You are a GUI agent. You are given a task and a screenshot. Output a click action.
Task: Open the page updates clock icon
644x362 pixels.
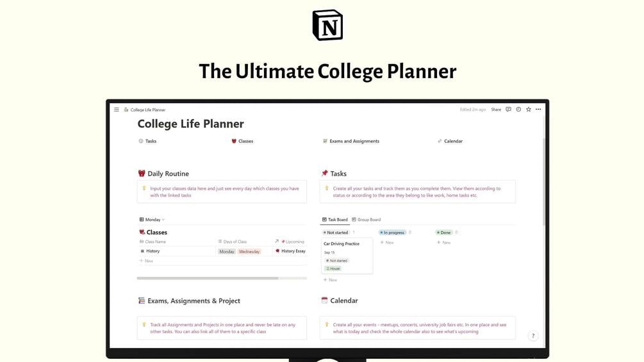(x=519, y=110)
